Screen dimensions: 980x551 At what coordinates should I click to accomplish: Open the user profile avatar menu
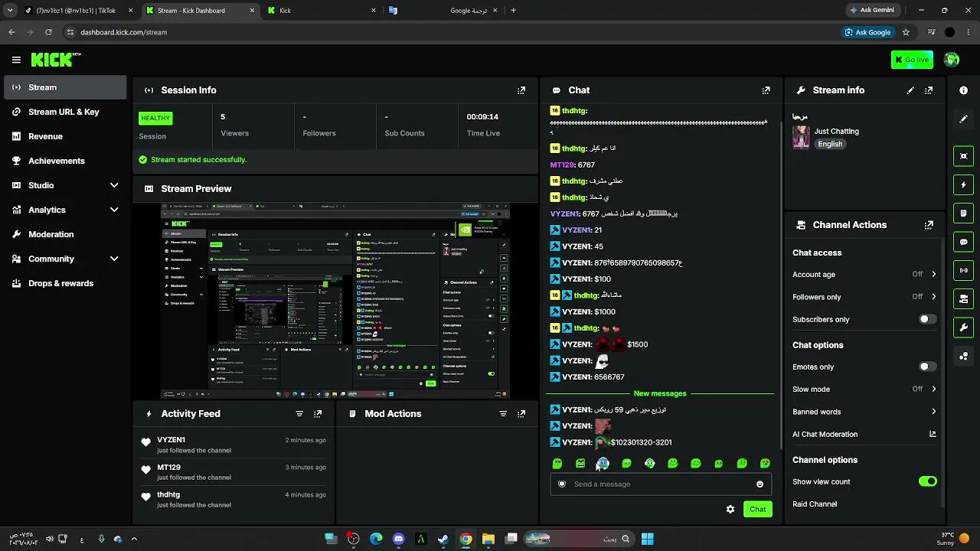click(x=952, y=60)
